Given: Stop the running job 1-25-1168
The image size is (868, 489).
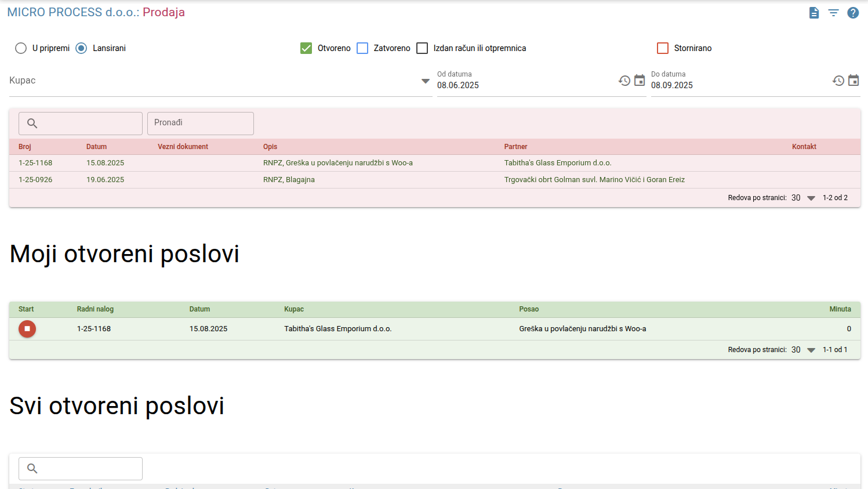Looking at the screenshot, I should click(27, 329).
